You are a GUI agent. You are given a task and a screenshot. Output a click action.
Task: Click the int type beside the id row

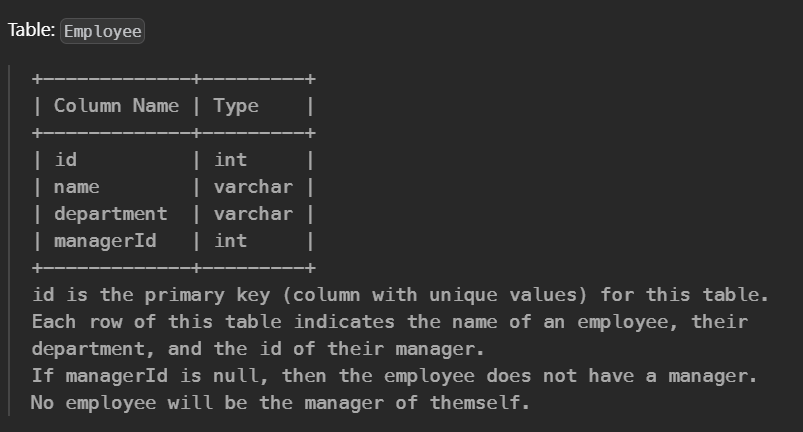pyautogui.click(x=230, y=160)
